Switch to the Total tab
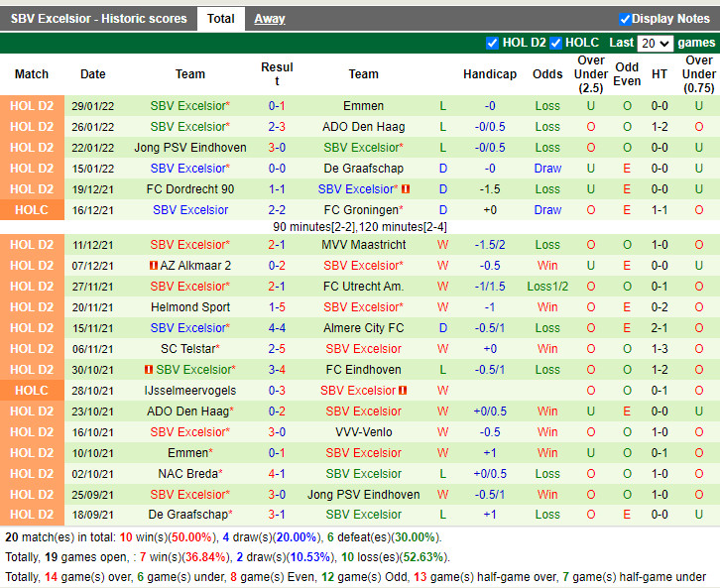 [x=221, y=19]
